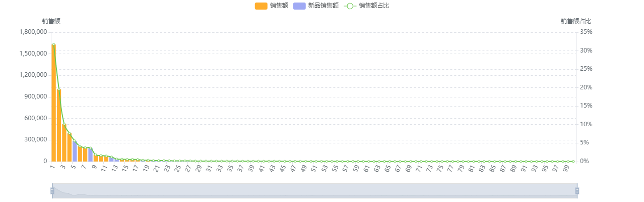Click the right handle of the zoom slider
Image resolution: width=644 pixels, height=202 pixels.
pos(577,190)
